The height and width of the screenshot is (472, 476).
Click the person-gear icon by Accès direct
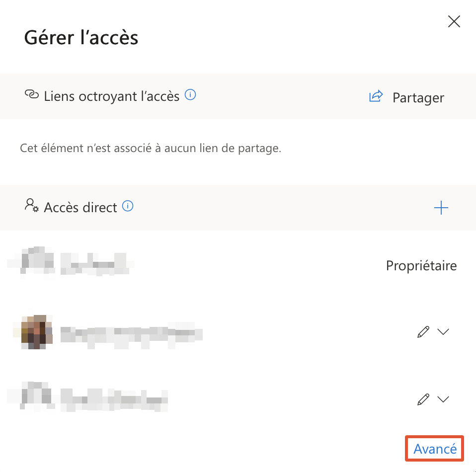point(31,206)
